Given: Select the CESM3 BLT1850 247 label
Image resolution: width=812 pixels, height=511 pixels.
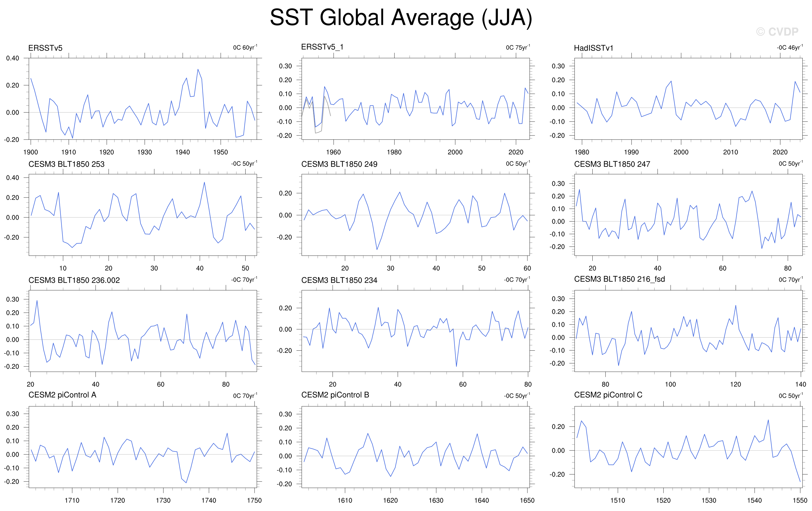Looking at the screenshot, I should click(x=612, y=164).
